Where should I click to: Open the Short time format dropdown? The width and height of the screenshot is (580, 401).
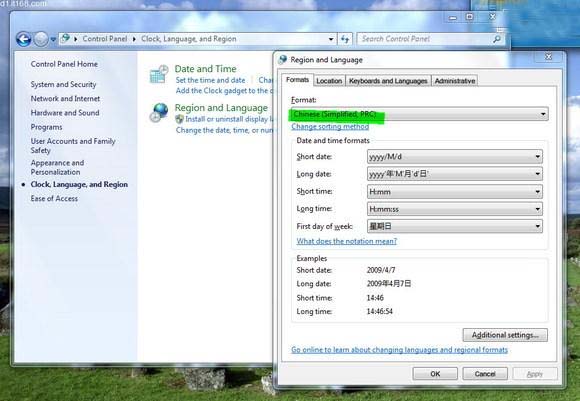click(x=455, y=192)
